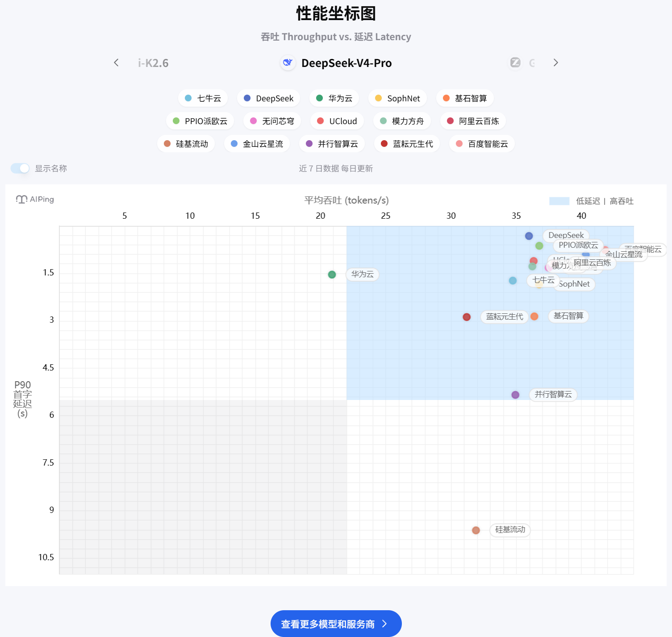Toggle SophNet legend series
Screen dimensions: 672x637
click(398, 98)
